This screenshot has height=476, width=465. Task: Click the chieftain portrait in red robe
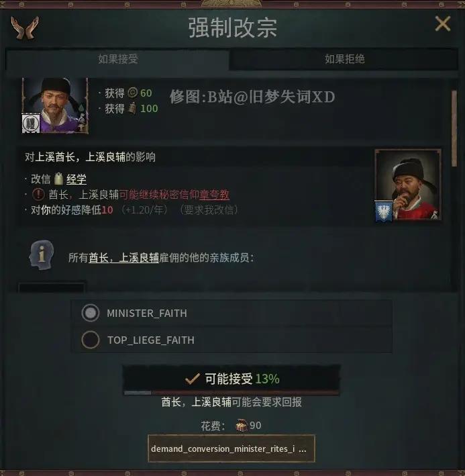click(408, 184)
